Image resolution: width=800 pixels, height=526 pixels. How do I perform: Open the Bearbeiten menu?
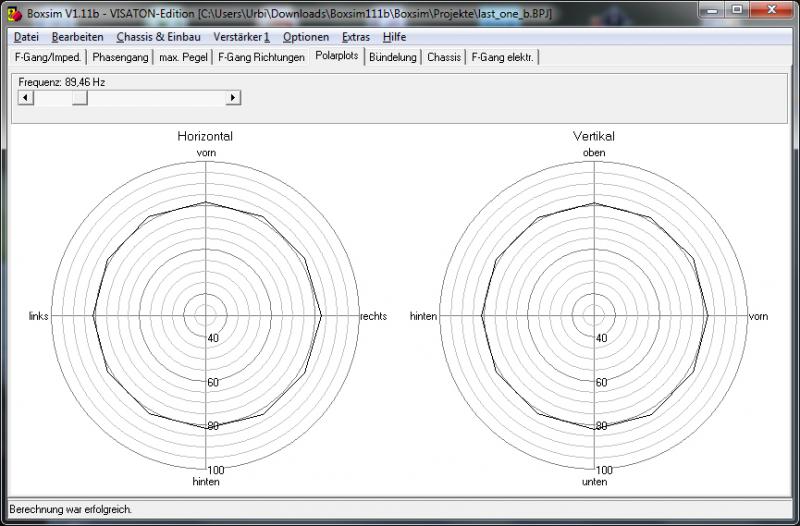point(77,37)
